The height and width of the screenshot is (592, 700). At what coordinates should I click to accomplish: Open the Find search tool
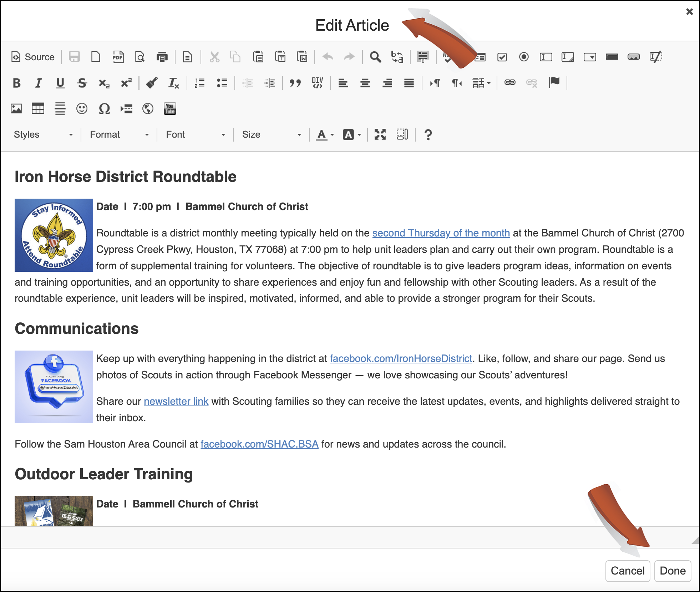point(375,57)
